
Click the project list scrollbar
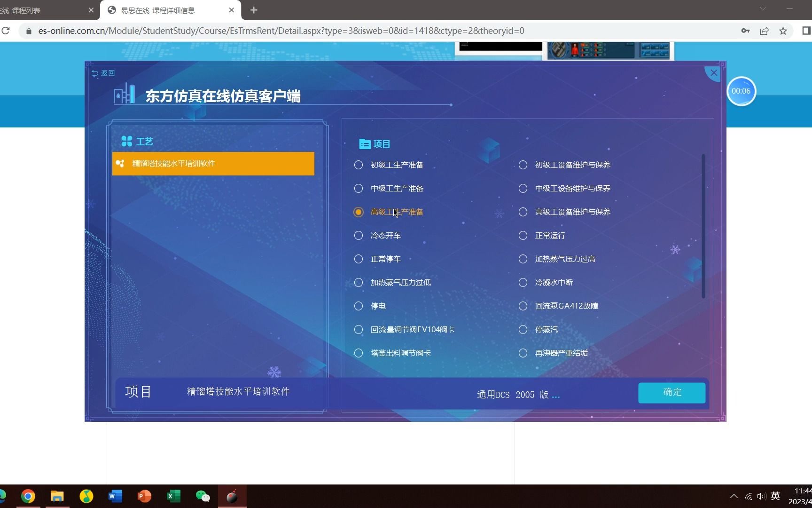[x=703, y=226]
